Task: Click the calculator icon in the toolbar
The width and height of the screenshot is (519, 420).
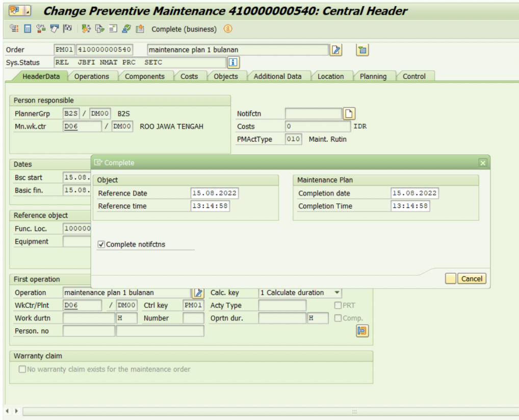Action: pos(28,29)
